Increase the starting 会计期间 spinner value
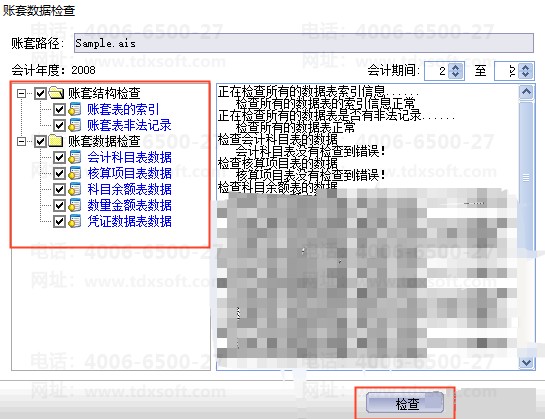Image resolution: width=545 pixels, height=419 pixels. pos(456,67)
